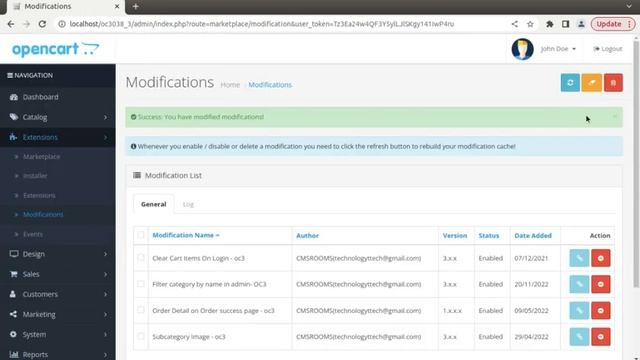Expand the Marketing menu
This screenshot has width=640, height=360.
pyautogui.click(x=58, y=314)
